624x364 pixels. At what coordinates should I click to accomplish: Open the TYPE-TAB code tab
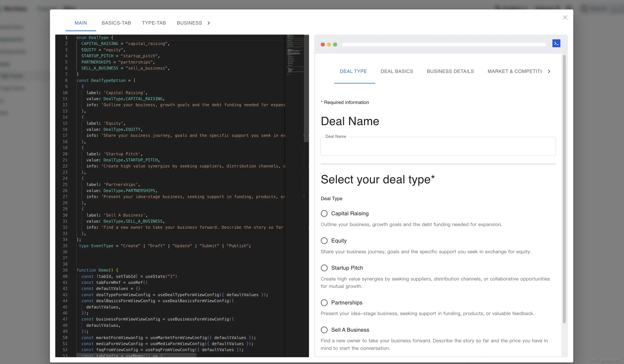click(154, 23)
